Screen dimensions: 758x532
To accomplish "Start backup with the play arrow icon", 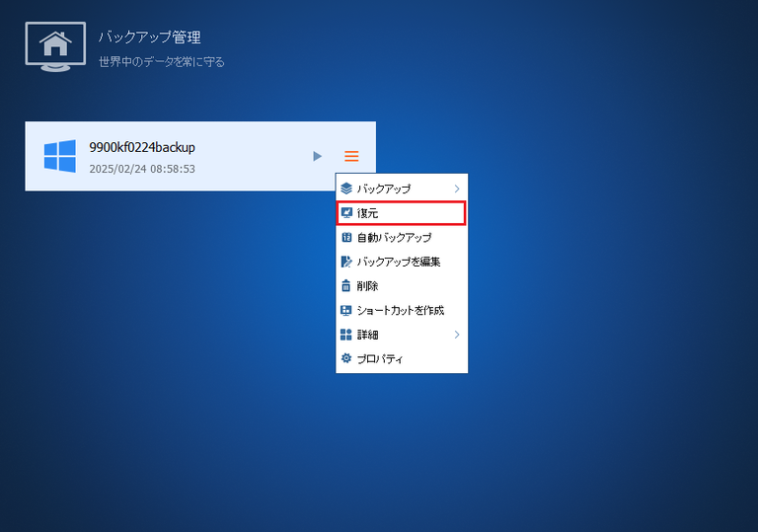I will (317, 156).
